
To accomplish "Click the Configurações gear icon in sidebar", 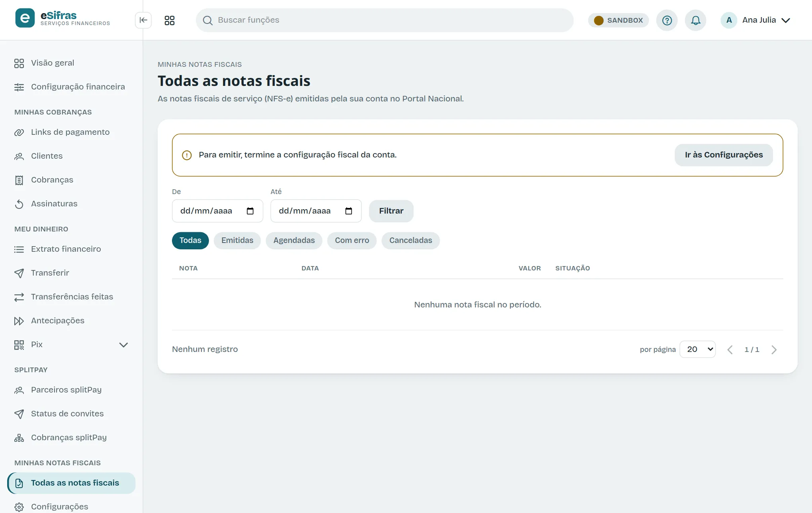I will pyautogui.click(x=19, y=507).
